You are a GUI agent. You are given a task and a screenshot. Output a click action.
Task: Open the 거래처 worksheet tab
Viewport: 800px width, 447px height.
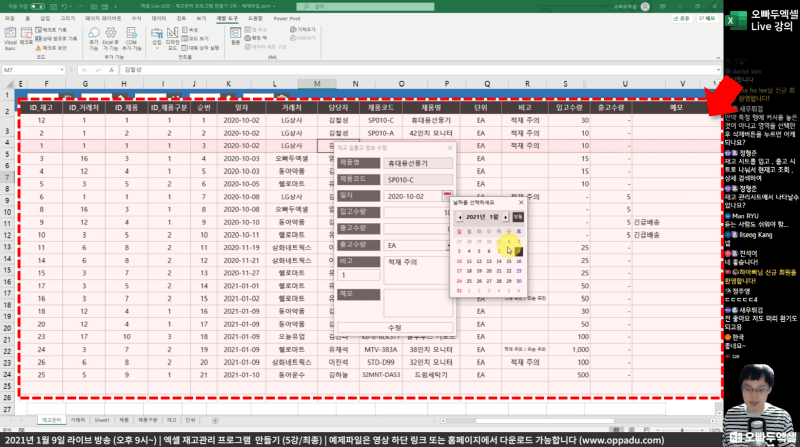77,421
